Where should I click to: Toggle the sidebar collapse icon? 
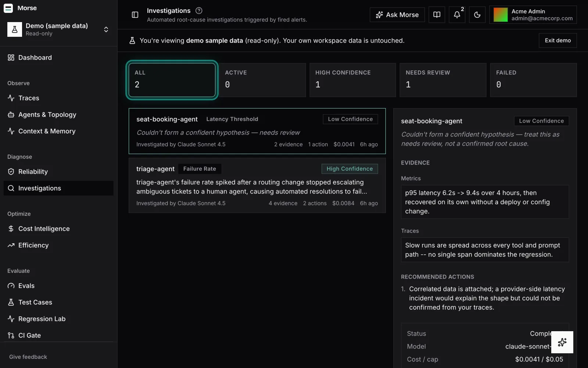(135, 15)
